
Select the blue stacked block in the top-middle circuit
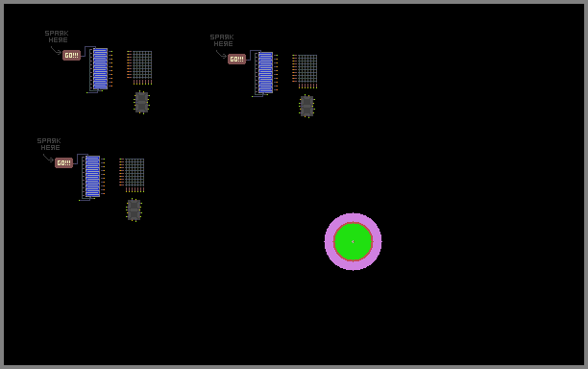tap(265, 72)
